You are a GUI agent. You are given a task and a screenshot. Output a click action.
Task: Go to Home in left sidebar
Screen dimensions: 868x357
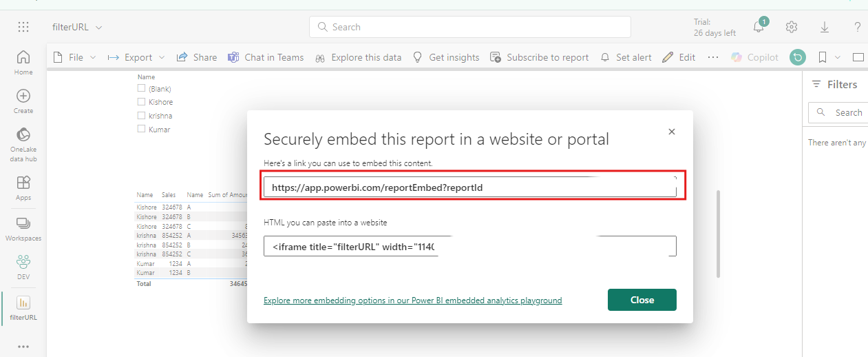pos(23,62)
